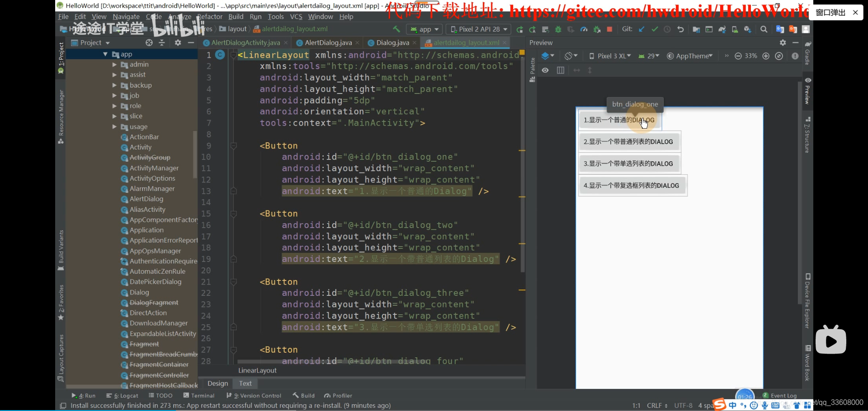Click the Debug app bug icon

tap(558, 29)
